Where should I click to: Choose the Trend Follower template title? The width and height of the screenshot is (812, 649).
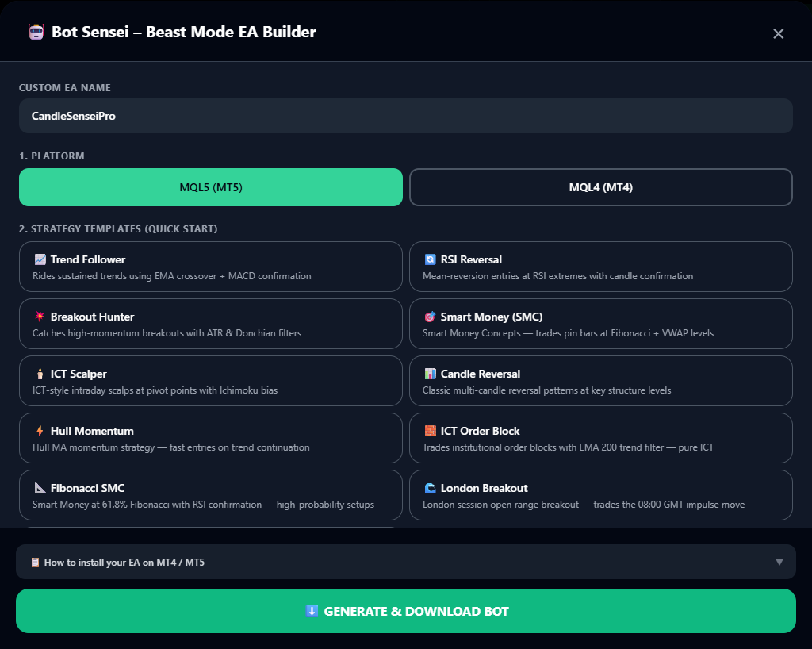[88, 259]
